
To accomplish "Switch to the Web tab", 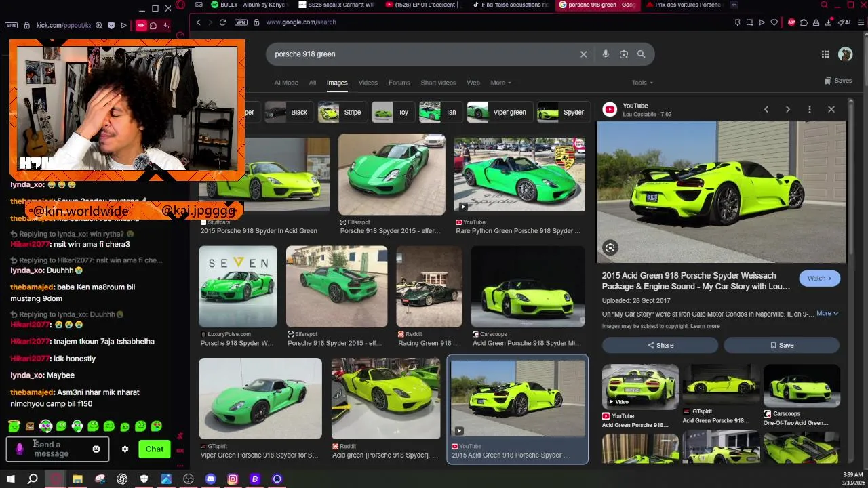I will [473, 83].
